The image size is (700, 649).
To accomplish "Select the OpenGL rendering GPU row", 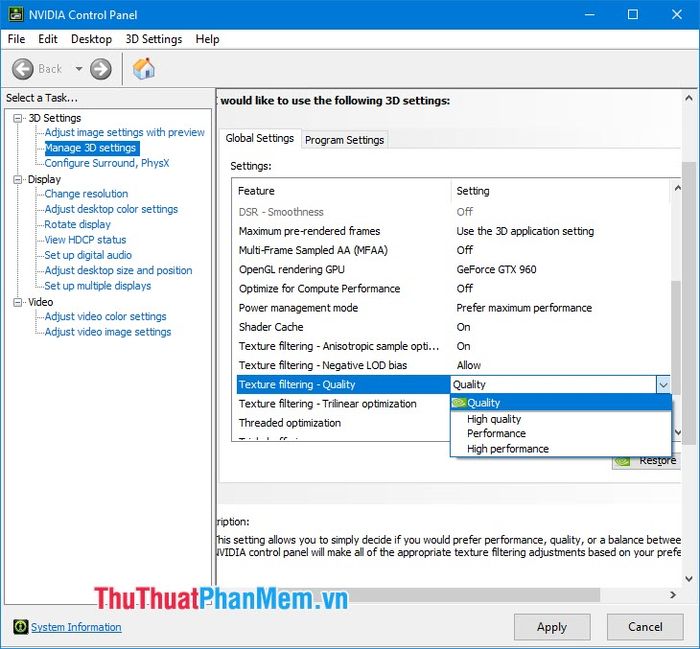I will click(x=451, y=269).
